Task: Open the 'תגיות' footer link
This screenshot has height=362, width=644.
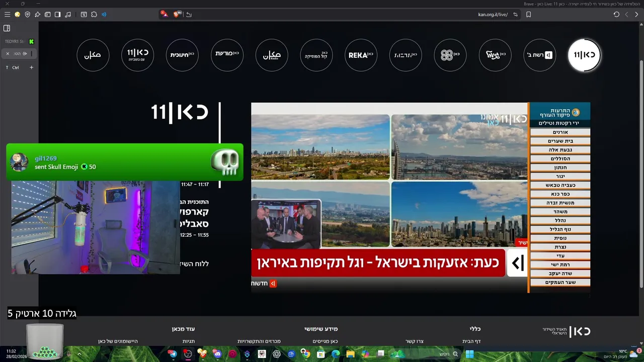Action: click(189, 341)
